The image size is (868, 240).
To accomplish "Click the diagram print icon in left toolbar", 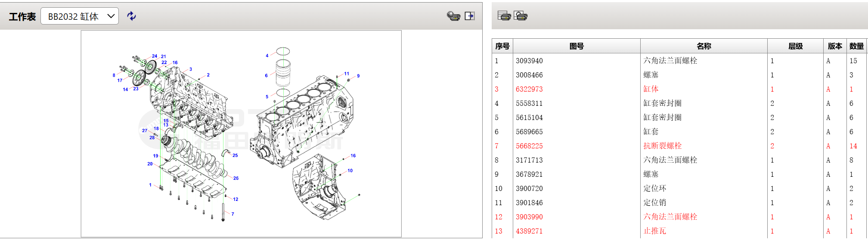I will point(453,16).
